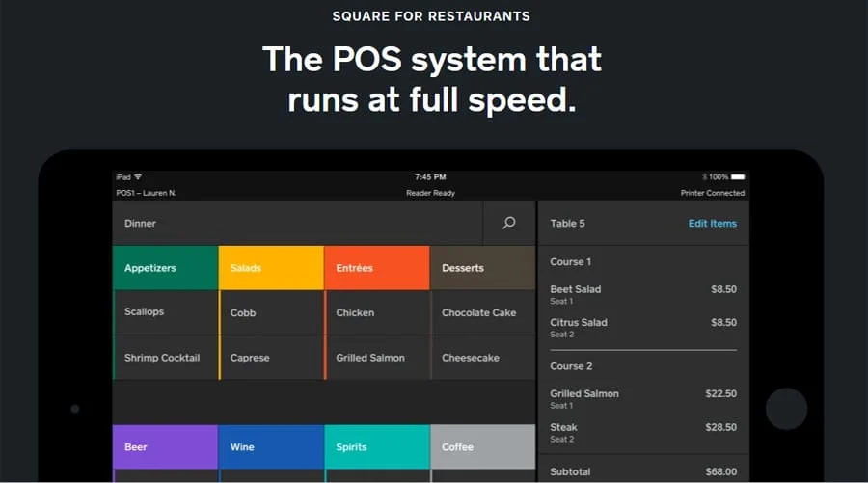Screen dimensions: 868x483
Task: Select the Salads category tile
Action: [271, 268]
